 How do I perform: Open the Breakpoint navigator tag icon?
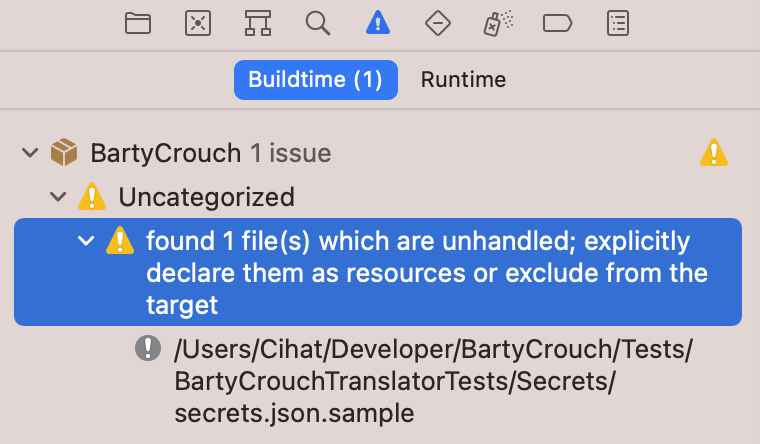coord(557,23)
